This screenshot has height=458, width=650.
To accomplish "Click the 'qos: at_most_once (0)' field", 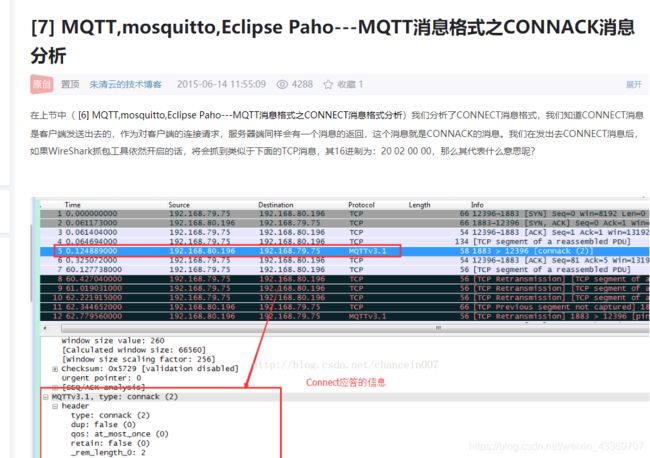I will [x=119, y=434].
